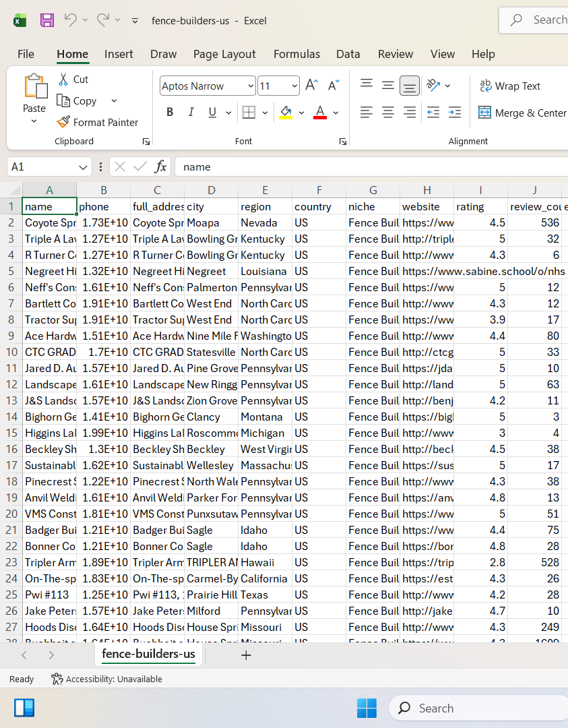The width and height of the screenshot is (568, 728).
Task: Open the Windows Start button
Action: (x=367, y=708)
